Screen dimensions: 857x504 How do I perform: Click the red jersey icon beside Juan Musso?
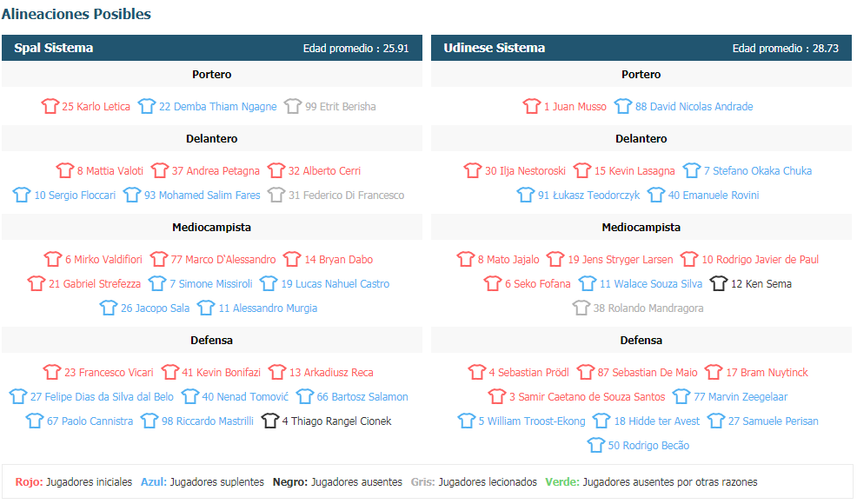click(532, 106)
